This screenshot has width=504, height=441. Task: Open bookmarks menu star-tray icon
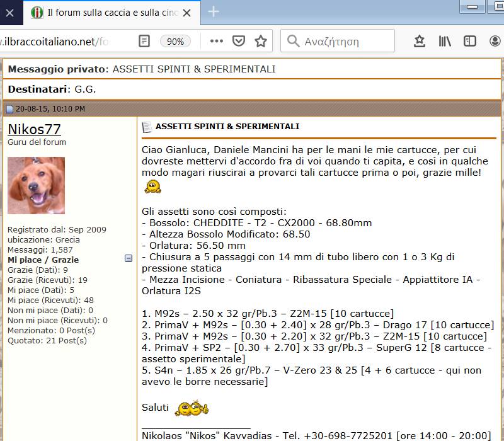(420, 41)
